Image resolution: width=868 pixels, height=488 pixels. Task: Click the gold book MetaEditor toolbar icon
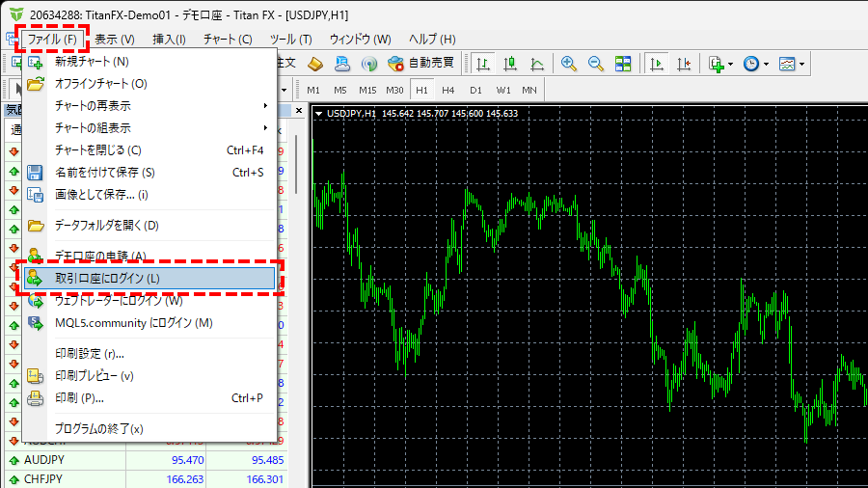315,64
